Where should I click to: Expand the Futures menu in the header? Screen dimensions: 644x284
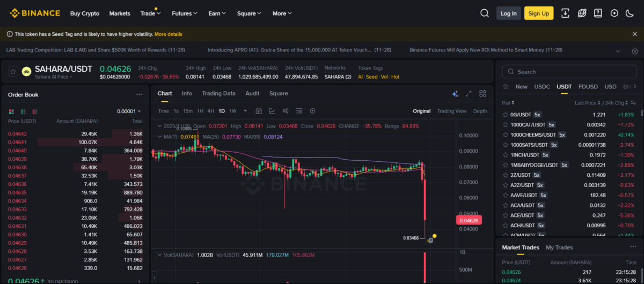(185, 13)
